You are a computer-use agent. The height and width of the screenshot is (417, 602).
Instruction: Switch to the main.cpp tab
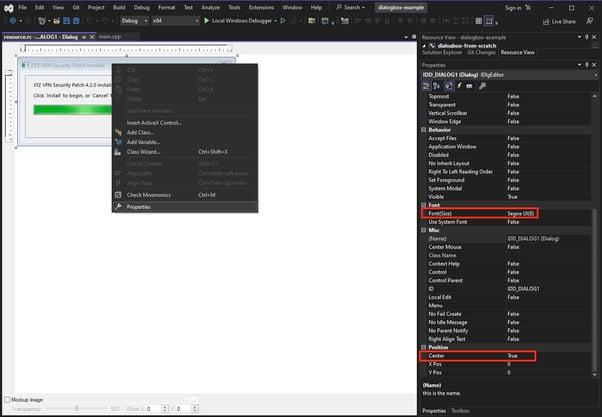pyautogui.click(x=112, y=36)
